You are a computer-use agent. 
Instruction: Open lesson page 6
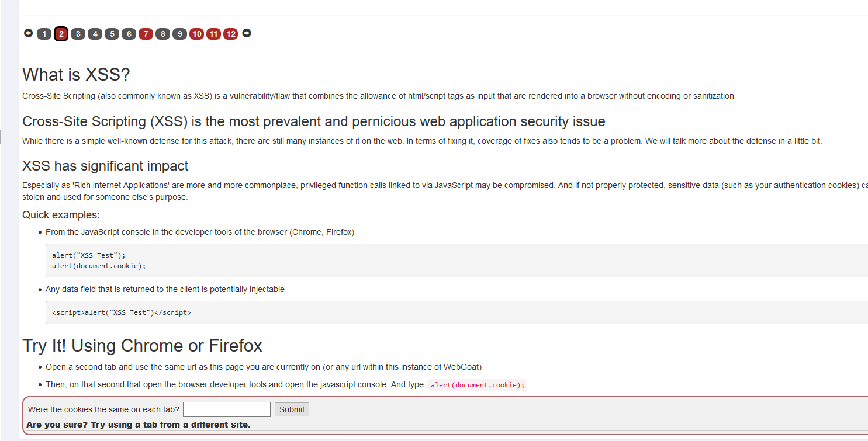(x=129, y=34)
